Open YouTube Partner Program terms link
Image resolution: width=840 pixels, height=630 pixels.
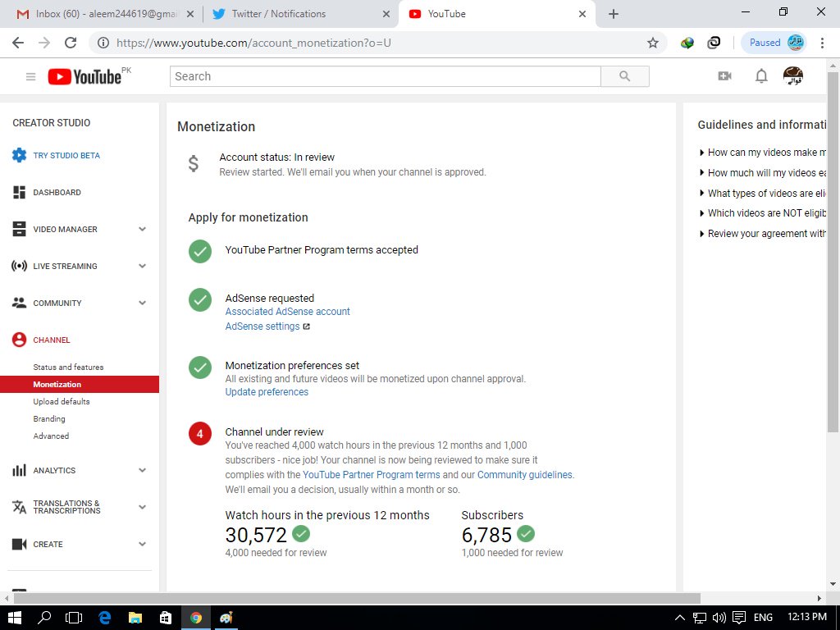point(371,475)
